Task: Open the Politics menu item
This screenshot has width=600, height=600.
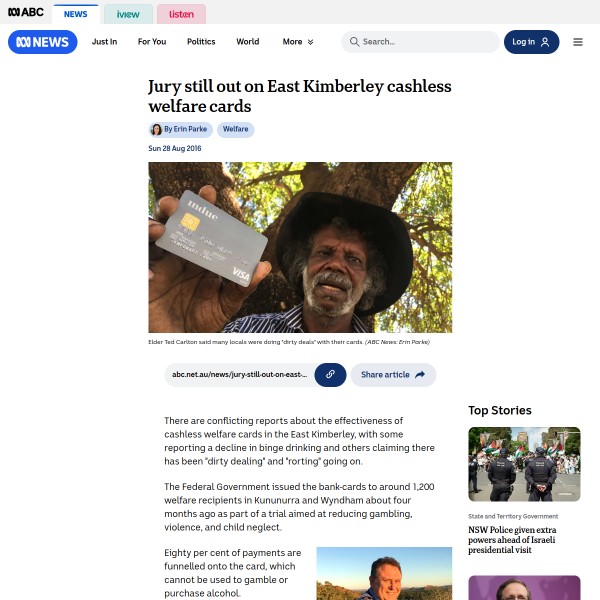Action: click(x=201, y=42)
